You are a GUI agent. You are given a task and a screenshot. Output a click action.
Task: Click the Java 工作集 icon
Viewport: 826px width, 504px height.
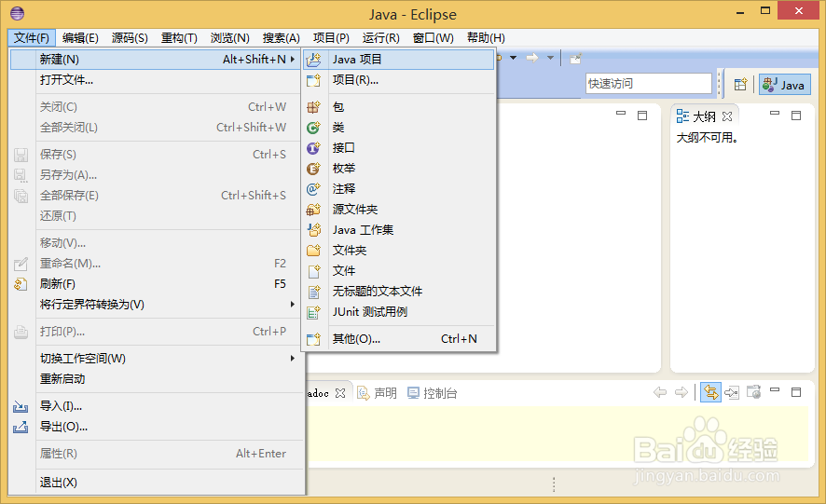313,229
